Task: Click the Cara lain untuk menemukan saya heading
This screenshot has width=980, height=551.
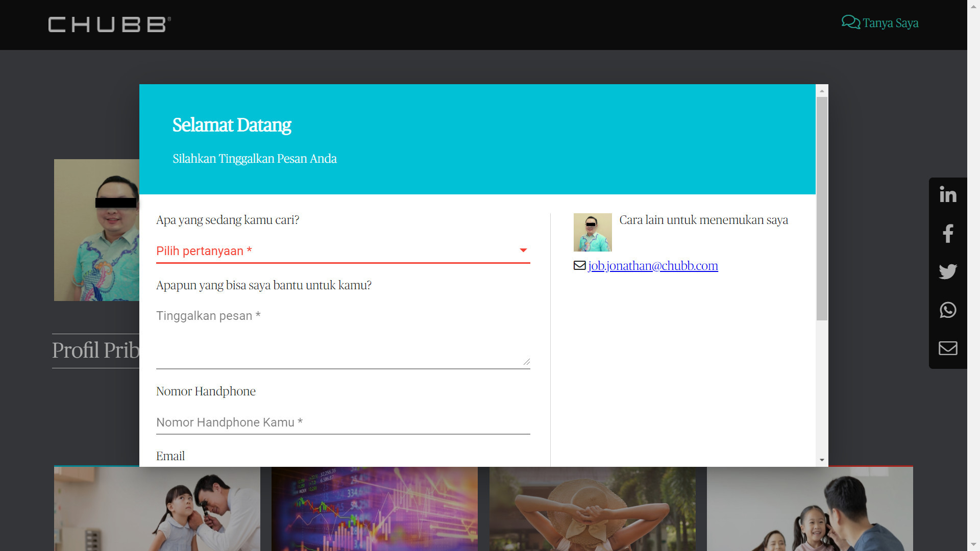Action: point(704,220)
